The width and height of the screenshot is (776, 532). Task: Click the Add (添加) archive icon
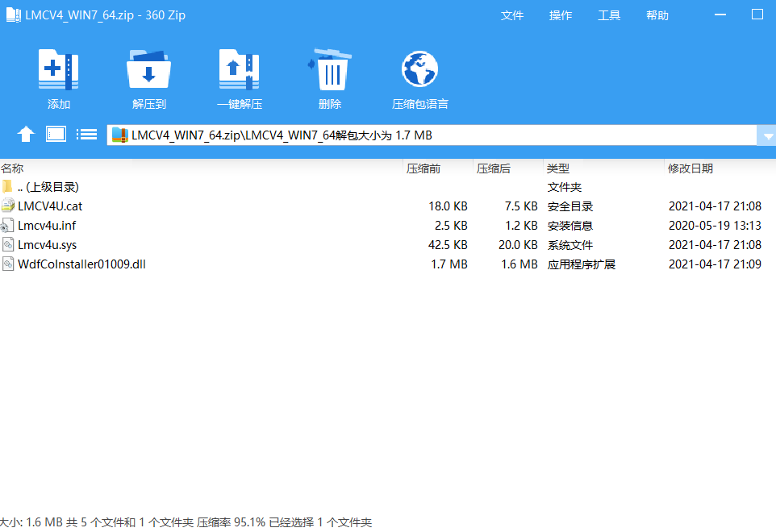point(58,69)
